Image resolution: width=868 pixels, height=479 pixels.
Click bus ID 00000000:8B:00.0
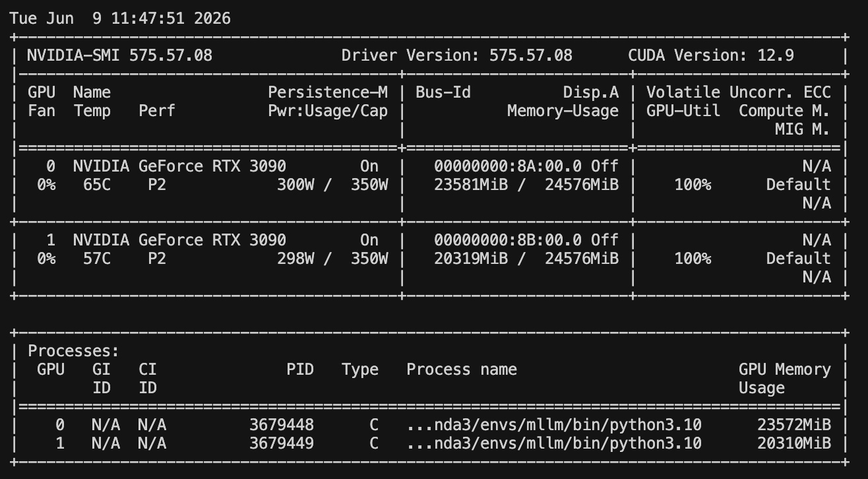508,239
